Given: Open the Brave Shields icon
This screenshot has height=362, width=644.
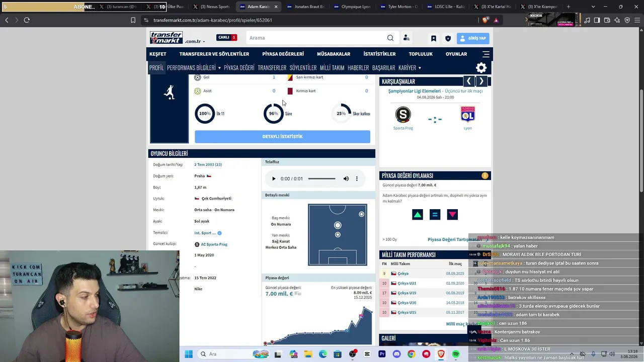Looking at the screenshot, I should [x=486, y=20].
